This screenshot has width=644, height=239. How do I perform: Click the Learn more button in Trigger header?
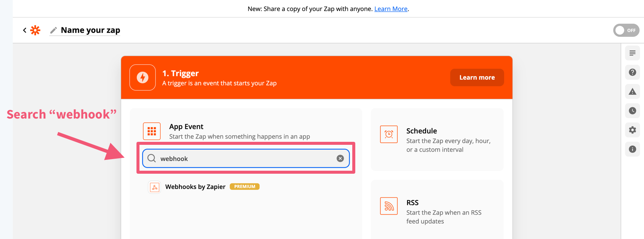click(x=477, y=77)
